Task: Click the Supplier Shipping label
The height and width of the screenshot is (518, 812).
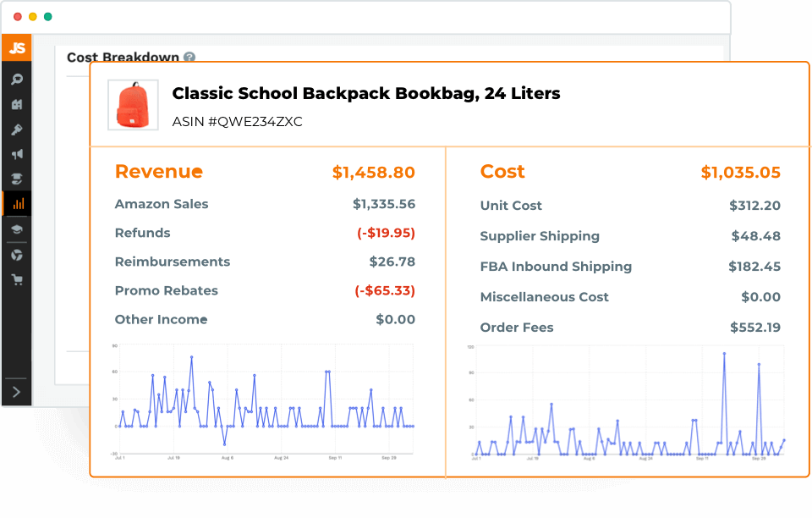Action: [x=540, y=236]
